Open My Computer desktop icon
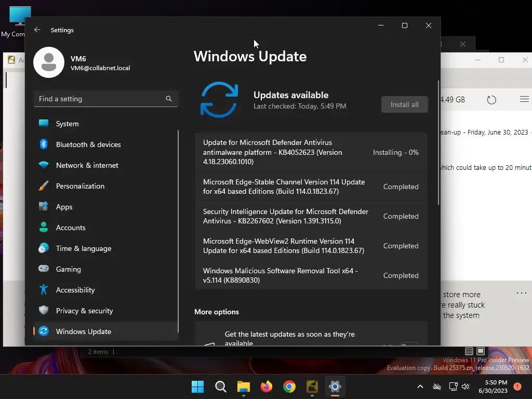 click(17, 21)
